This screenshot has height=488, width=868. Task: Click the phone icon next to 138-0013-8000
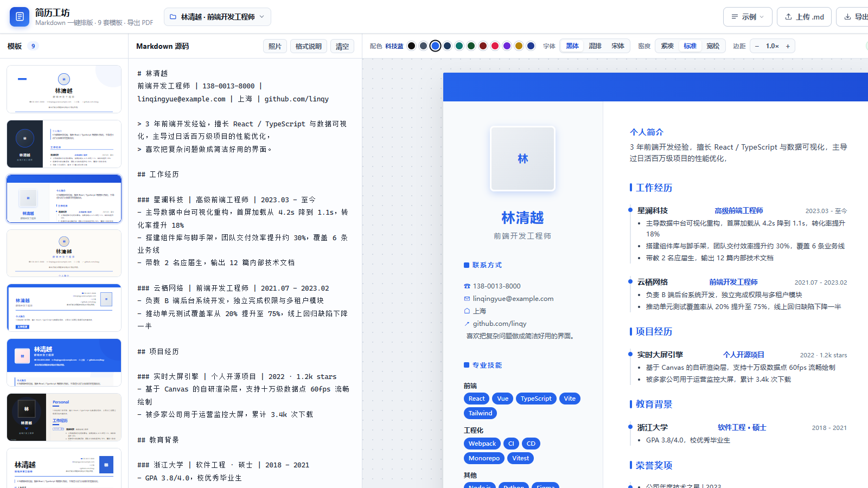[x=467, y=286]
